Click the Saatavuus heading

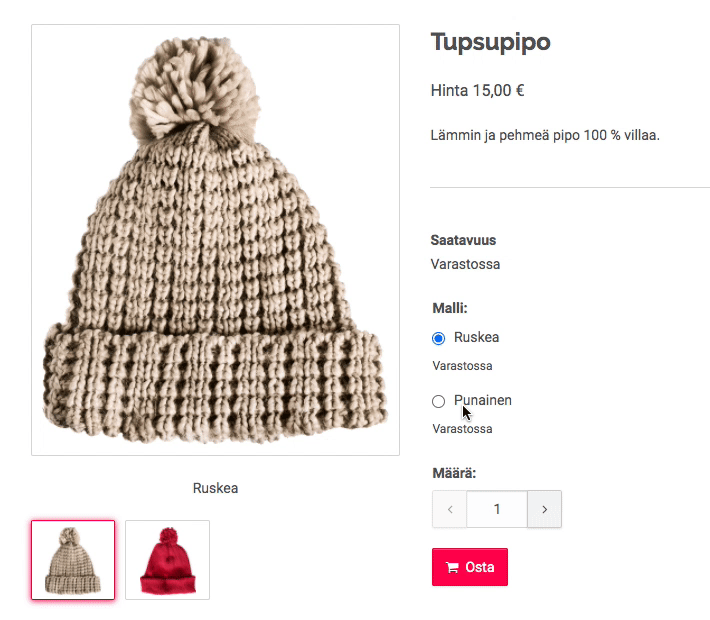pyautogui.click(x=463, y=240)
